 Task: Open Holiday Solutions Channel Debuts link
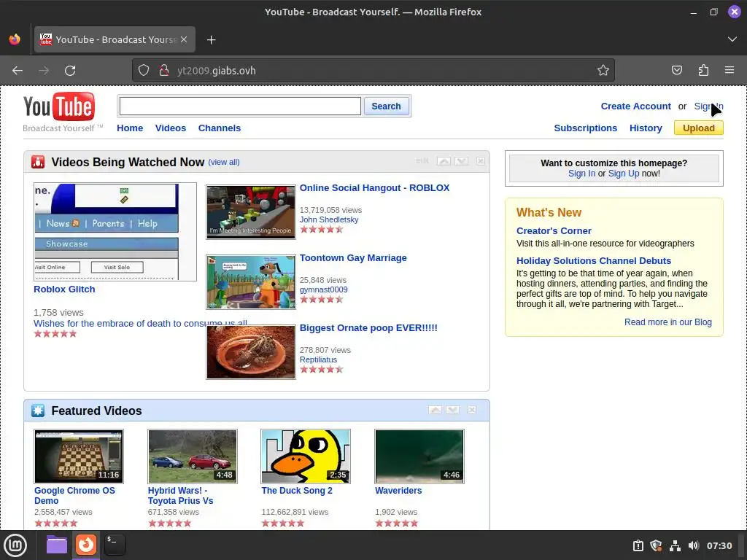594,261
